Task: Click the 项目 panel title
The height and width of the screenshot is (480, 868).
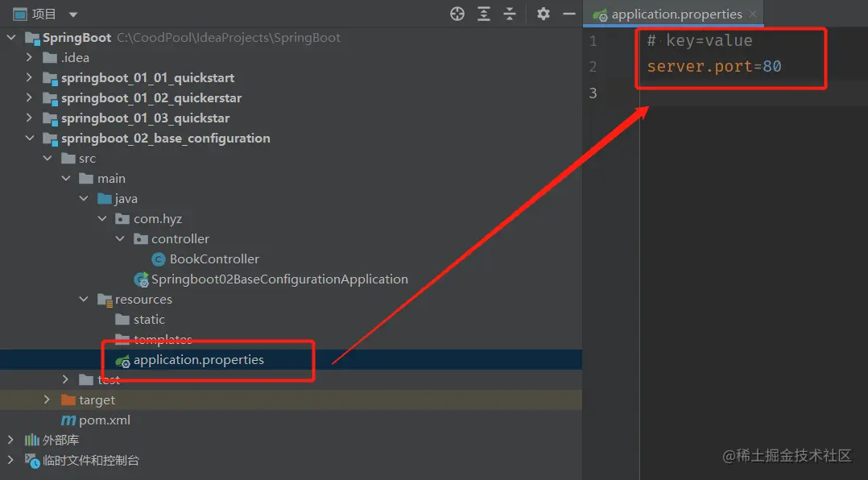Action: pos(43,14)
